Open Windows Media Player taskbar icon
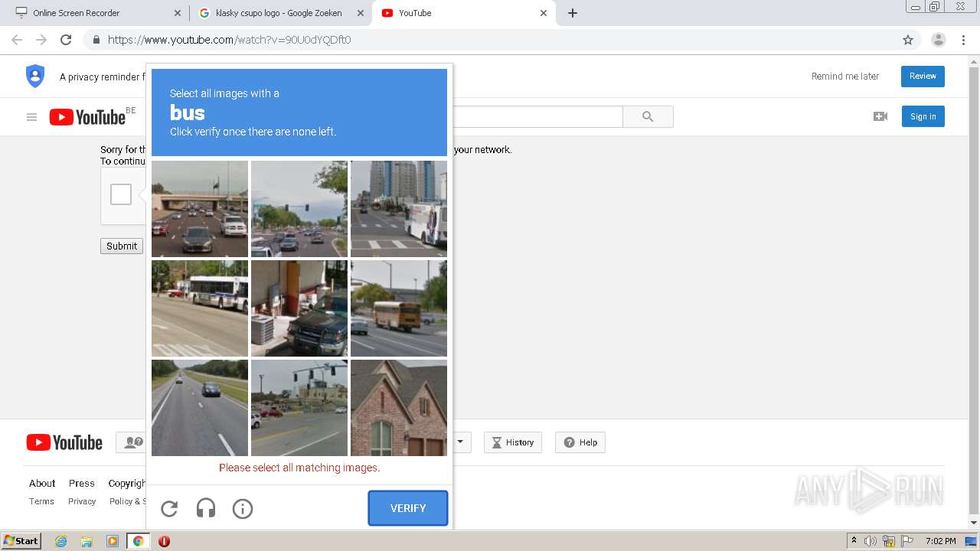The height and width of the screenshot is (551, 980). 113,541
